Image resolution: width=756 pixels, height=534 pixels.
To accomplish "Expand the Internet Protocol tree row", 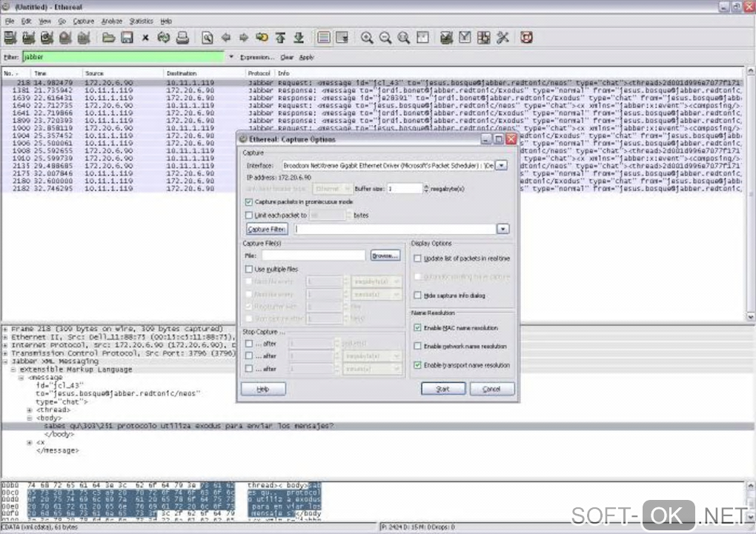I will [5, 345].
